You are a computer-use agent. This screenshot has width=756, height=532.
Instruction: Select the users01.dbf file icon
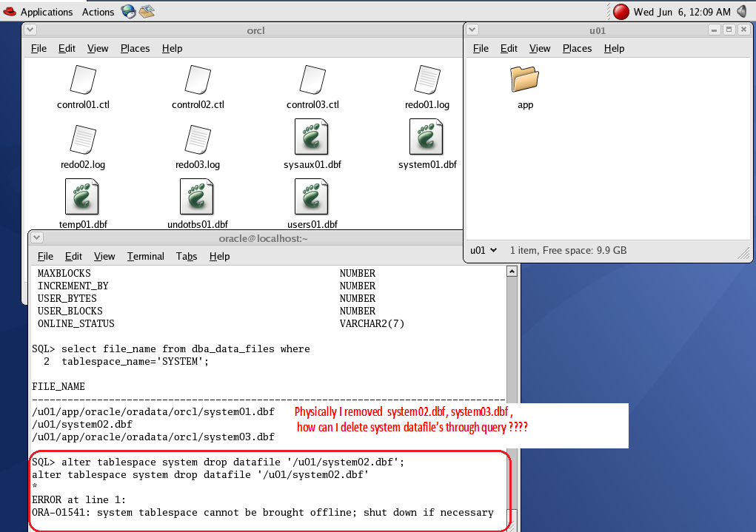click(x=312, y=198)
